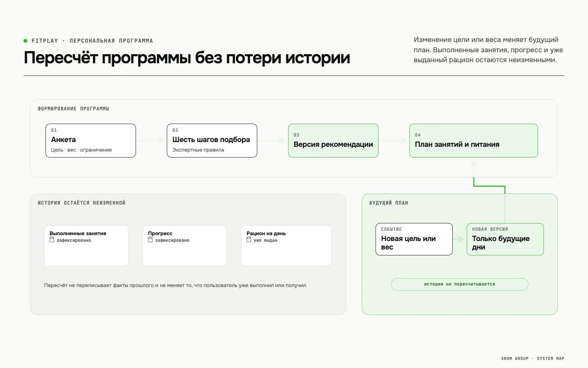Select the Новая цель или вес event card
The image size is (588, 368).
[x=414, y=239]
